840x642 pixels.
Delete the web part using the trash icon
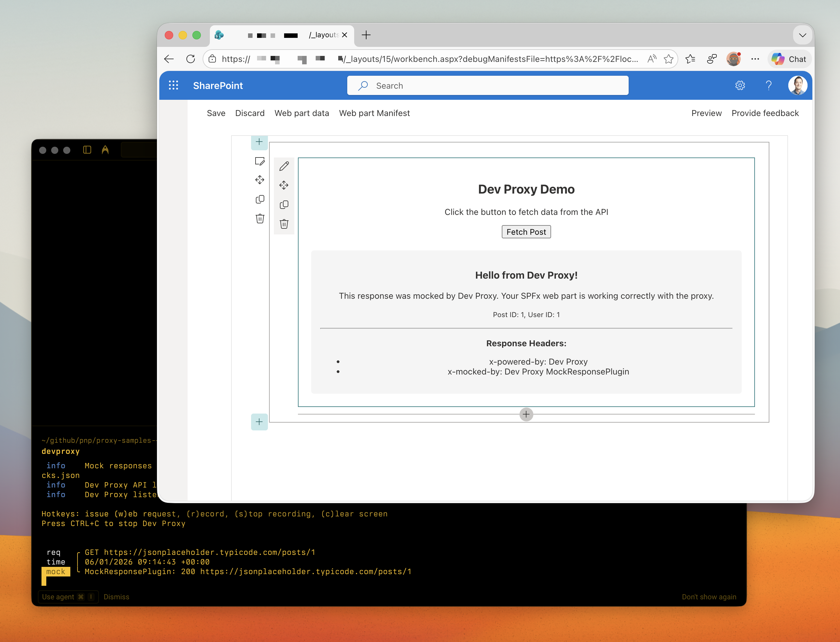(x=284, y=224)
